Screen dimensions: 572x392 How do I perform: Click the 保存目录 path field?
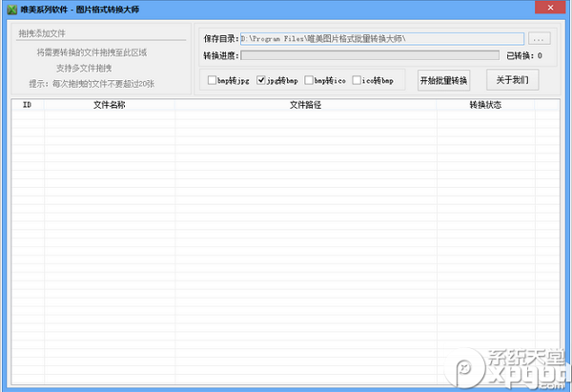[x=381, y=39]
